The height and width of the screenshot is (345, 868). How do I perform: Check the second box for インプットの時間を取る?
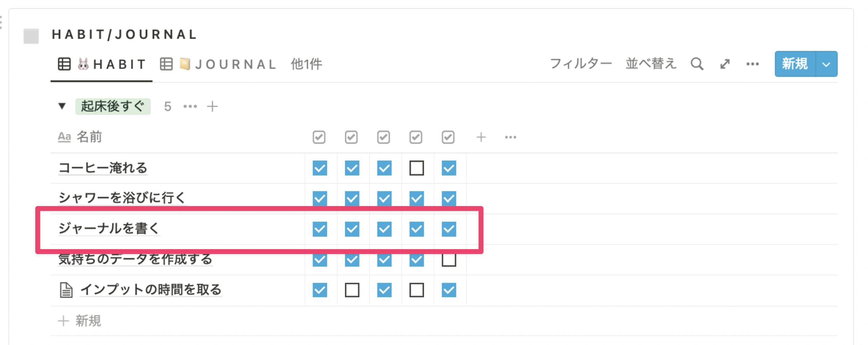click(x=352, y=290)
